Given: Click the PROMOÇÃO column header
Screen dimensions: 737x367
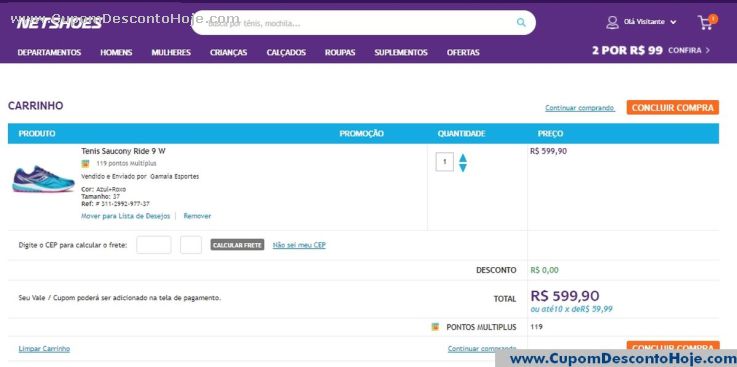Looking at the screenshot, I should pyautogui.click(x=361, y=133).
